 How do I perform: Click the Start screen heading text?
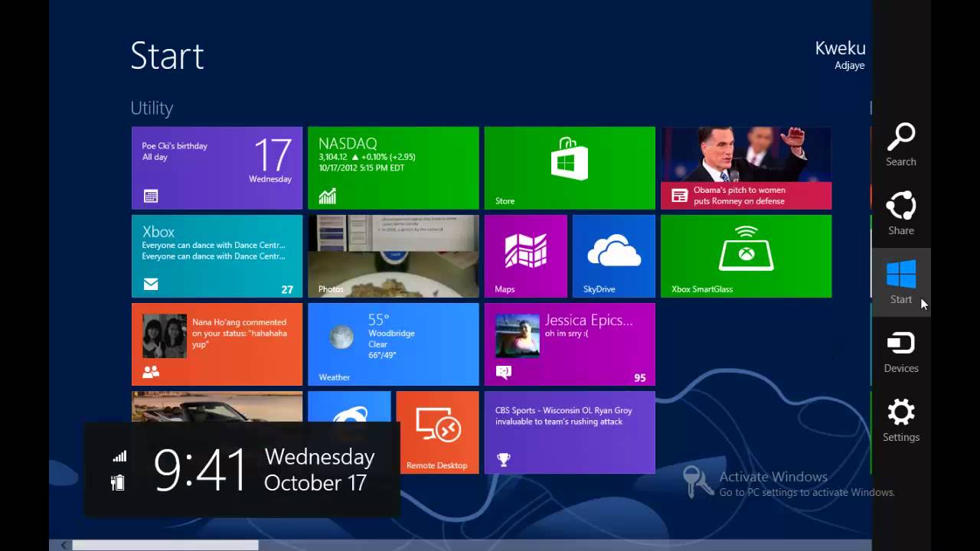tap(167, 56)
